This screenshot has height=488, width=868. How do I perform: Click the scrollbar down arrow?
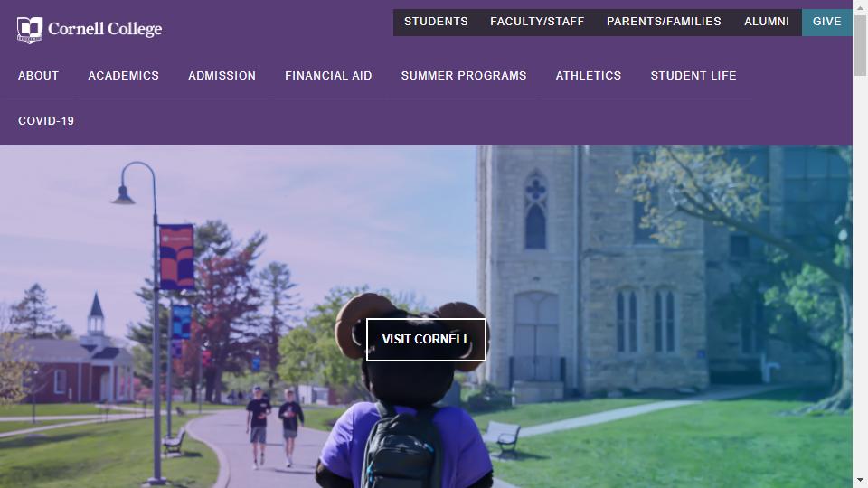tap(860, 480)
